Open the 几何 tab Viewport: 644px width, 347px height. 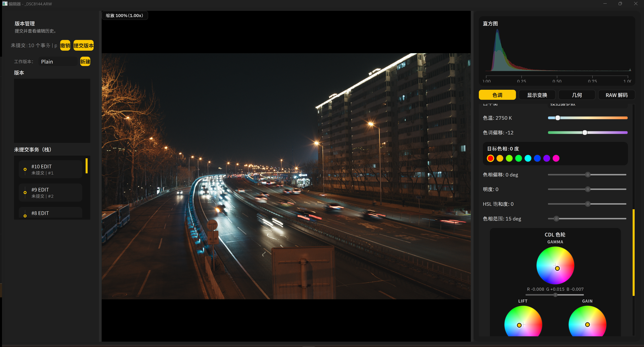tap(577, 95)
